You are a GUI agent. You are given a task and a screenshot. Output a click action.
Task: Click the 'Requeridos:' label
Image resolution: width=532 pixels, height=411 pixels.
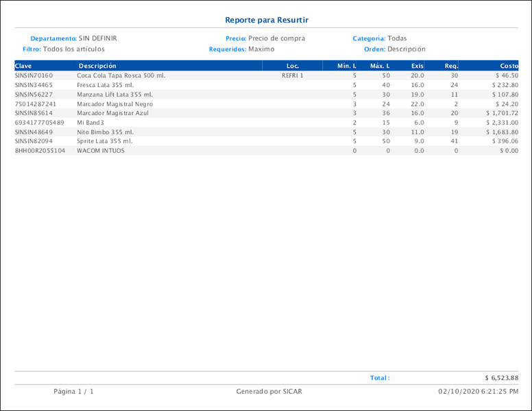(x=228, y=49)
